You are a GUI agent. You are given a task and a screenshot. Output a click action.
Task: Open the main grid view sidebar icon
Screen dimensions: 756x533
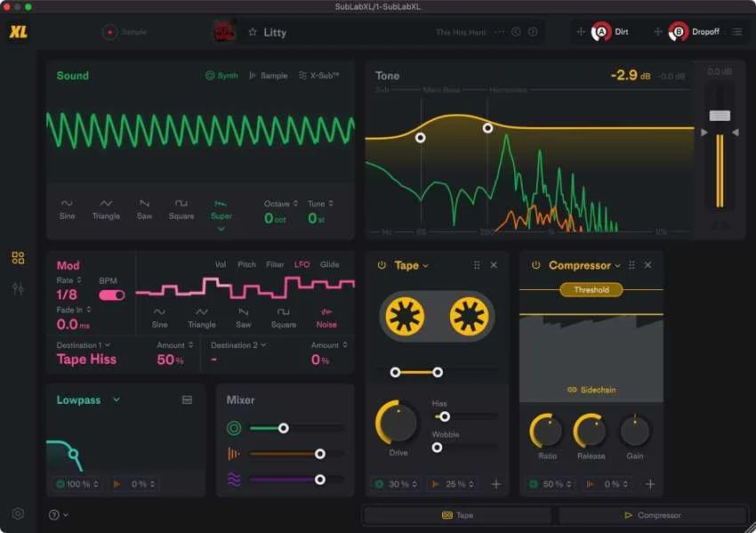18,257
